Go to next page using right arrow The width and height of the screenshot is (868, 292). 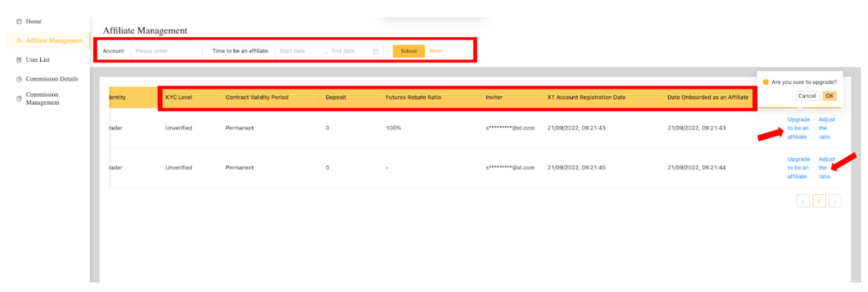tap(835, 201)
